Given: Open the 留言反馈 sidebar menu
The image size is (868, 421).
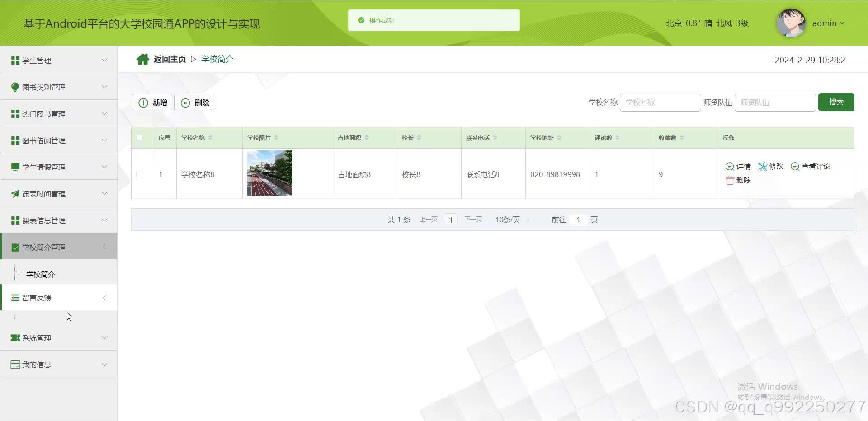Looking at the screenshot, I should click(59, 297).
